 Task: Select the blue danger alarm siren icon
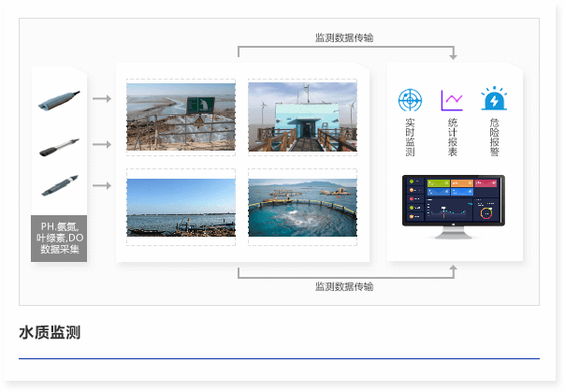(493, 99)
